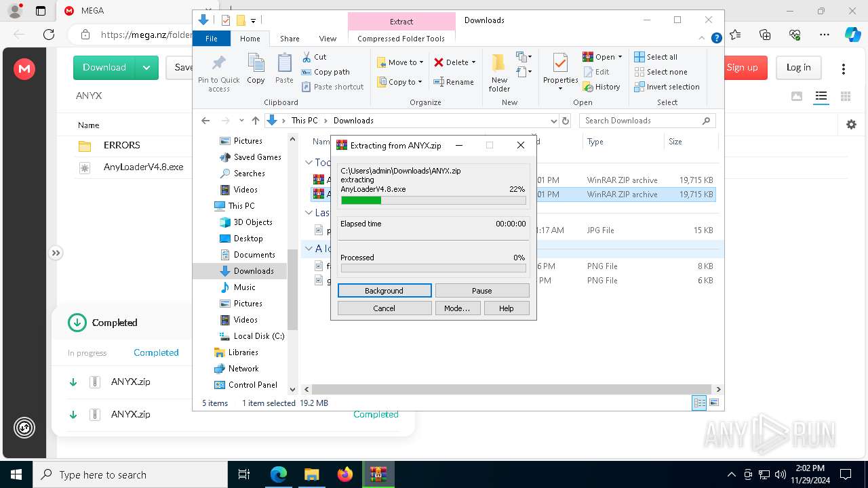Collapse the ribbon chevron
The height and width of the screenshot is (488, 868).
[x=703, y=39]
